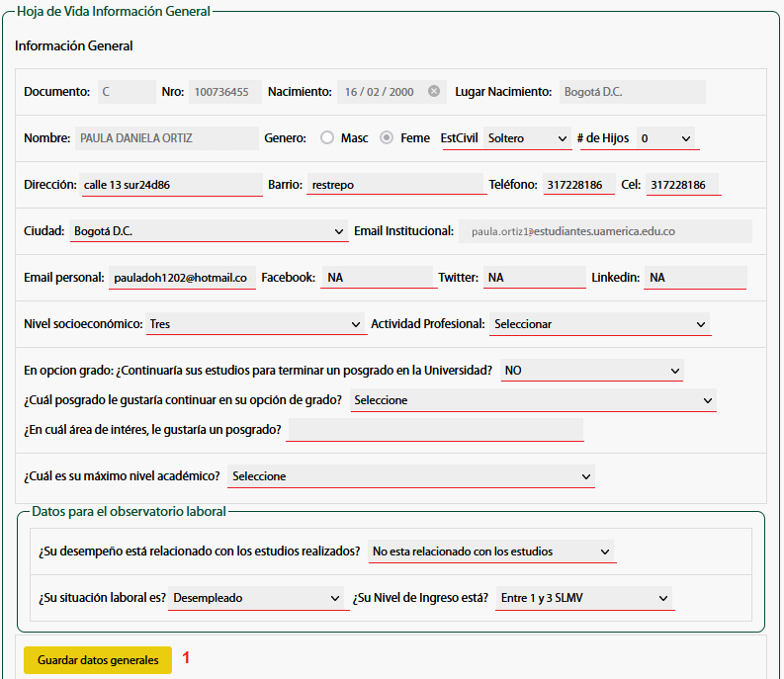The width and height of the screenshot is (784, 679).
Task: Open the EstCivil dropdown showing Soltero
Action: 528,138
